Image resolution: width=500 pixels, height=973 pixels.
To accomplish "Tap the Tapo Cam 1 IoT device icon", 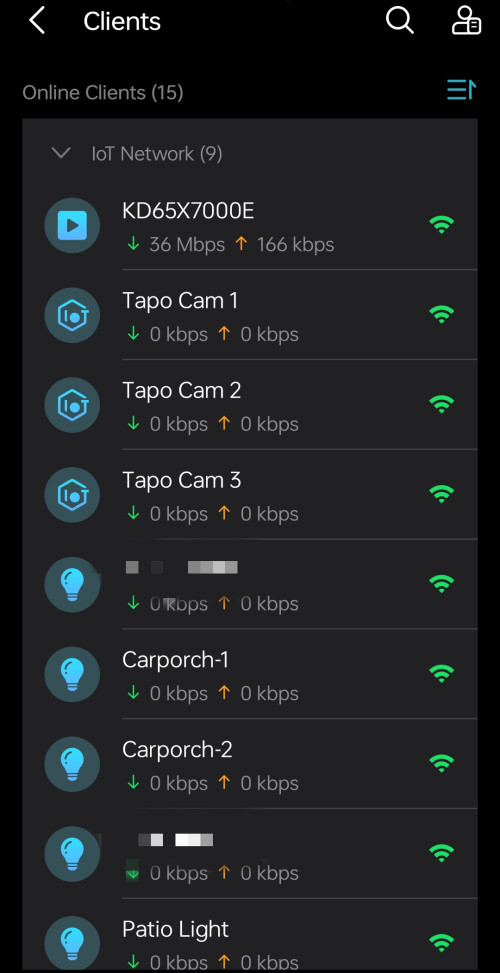I will pyautogui.click(x=72, y=315).
